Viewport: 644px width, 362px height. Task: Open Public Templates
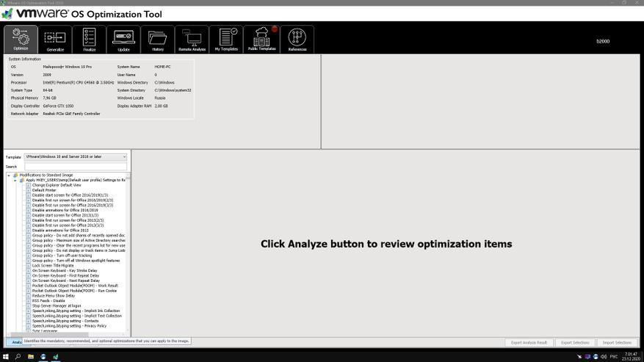pyautogui.click(x=261, y=40)
